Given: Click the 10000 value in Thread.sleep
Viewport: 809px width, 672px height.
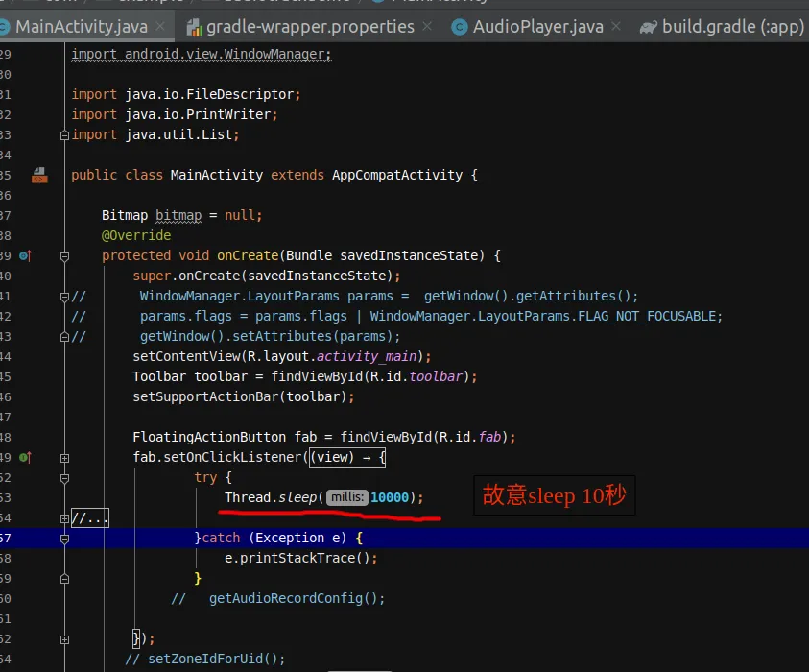Looking at the screenshot, I should coord(390,497).
